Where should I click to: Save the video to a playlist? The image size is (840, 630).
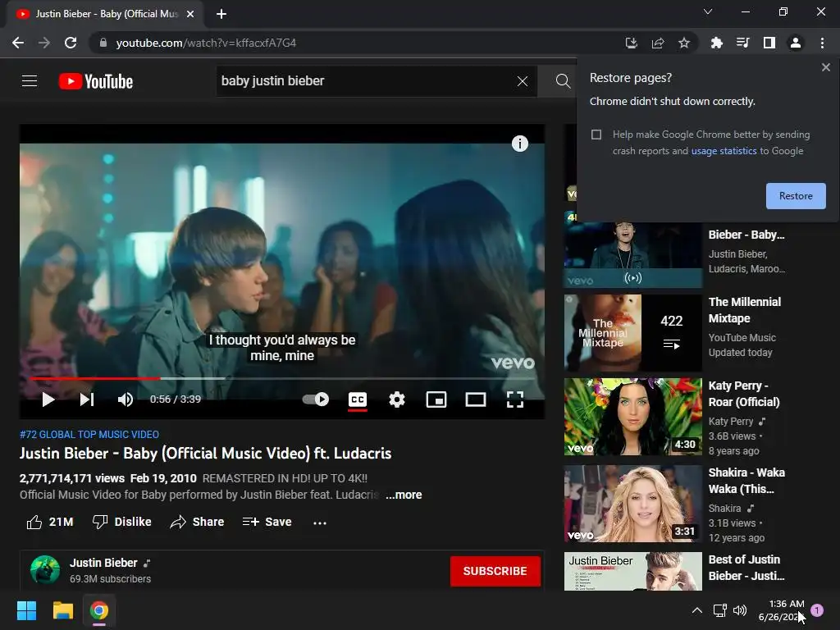(267, 522)
